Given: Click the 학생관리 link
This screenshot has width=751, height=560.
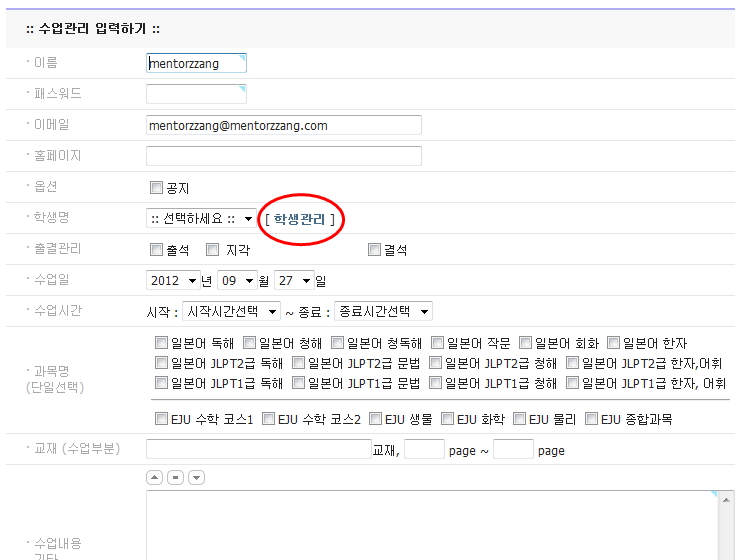Looking at the screenshot, I should pos(300,219).
